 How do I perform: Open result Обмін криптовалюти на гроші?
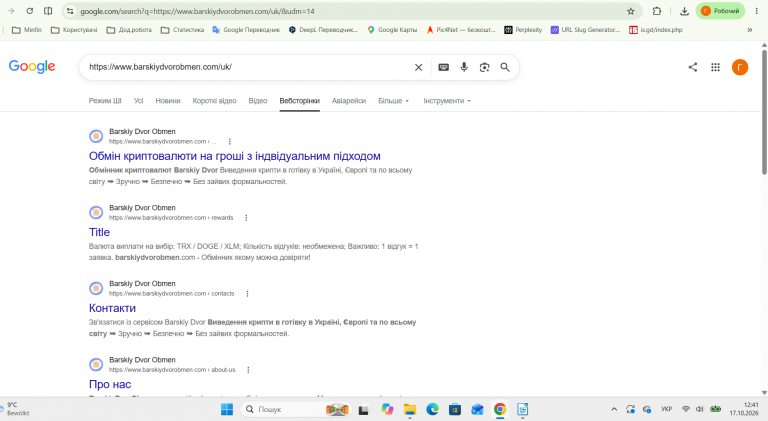pyautogui.click(x=235, y=156)
